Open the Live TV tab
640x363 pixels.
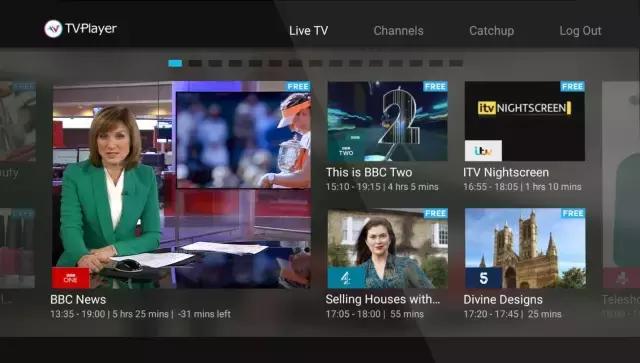[308, 31]
